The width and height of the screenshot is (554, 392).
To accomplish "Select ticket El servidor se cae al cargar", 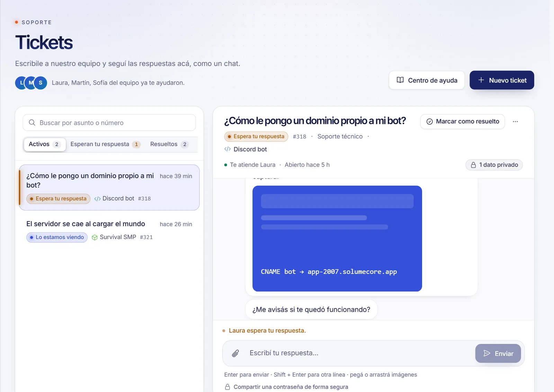I will coord(109,231).
